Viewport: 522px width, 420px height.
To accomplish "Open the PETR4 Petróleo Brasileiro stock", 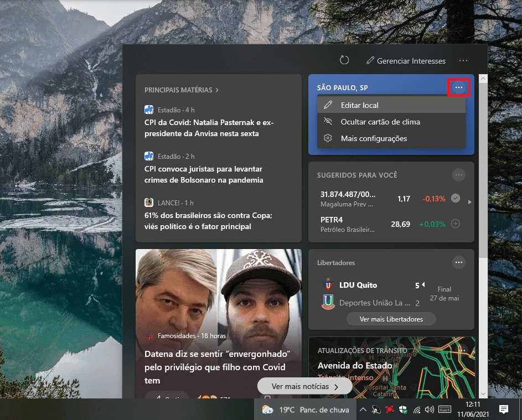I will pos(347,224).
